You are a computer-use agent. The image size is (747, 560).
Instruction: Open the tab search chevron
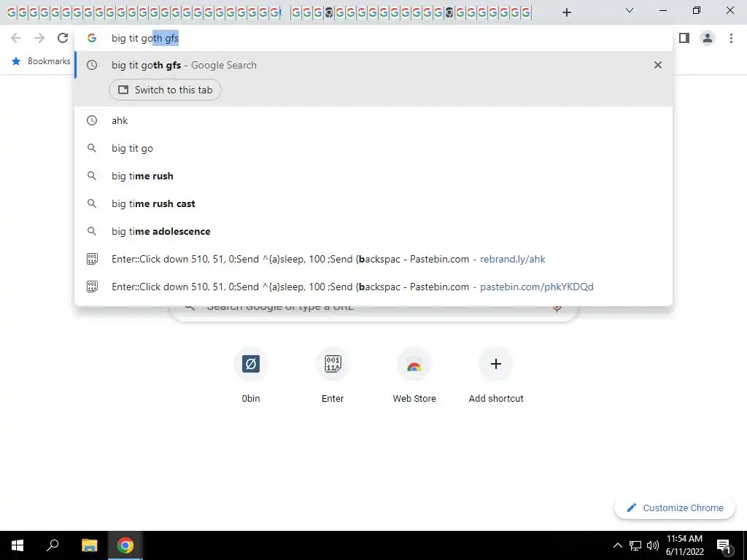point(630,10)
